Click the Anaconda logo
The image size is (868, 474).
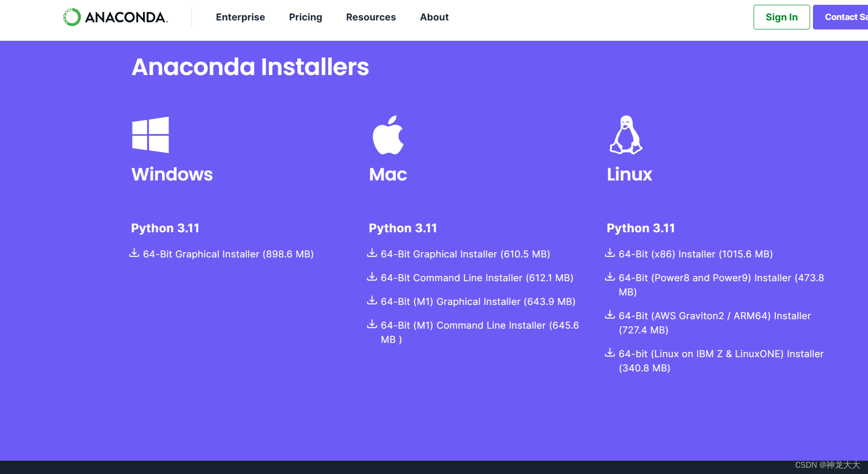115,17
